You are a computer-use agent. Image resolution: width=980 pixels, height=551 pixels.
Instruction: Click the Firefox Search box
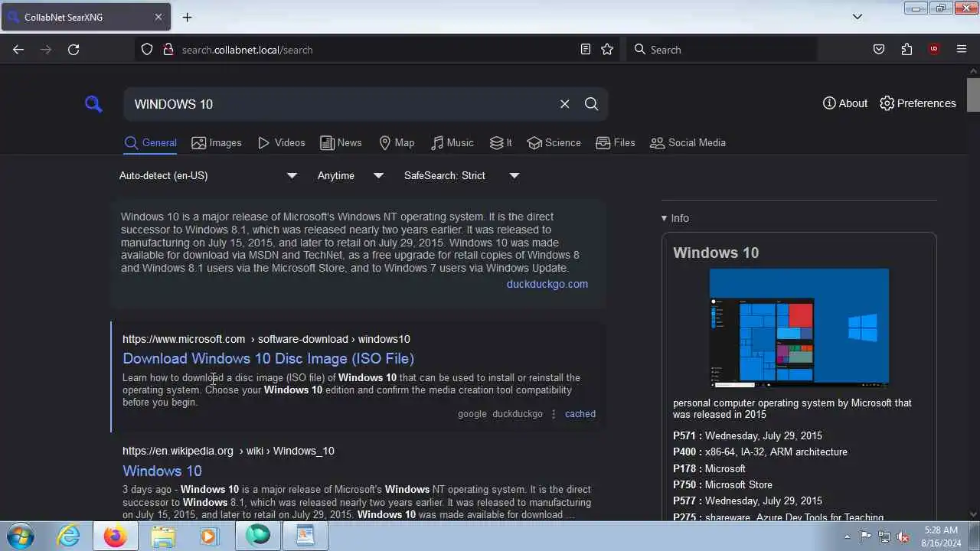[722, 49]
